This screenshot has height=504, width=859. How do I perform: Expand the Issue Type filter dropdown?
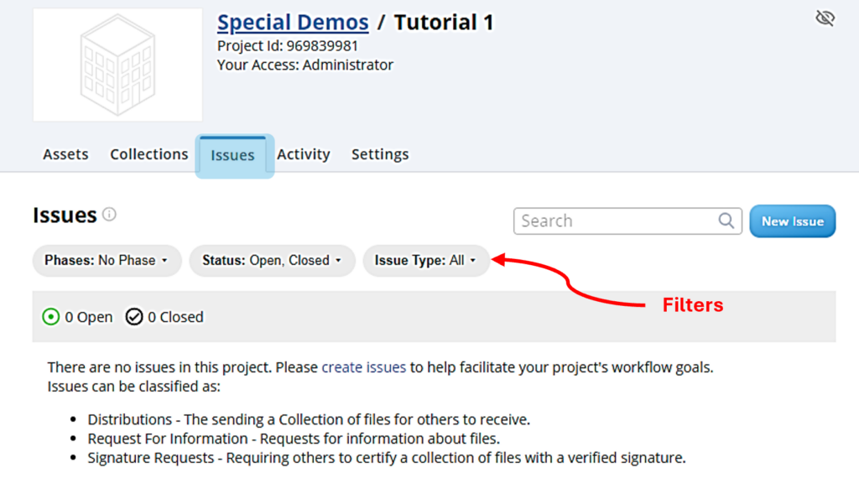click(x=425, y=261)
